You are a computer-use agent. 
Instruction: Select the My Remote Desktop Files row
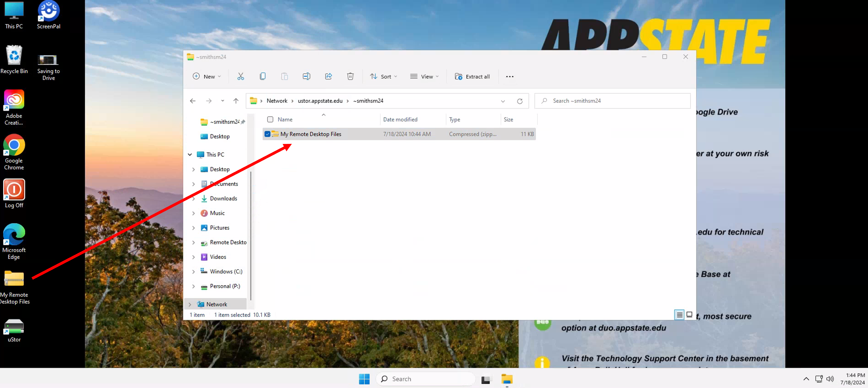point(399,134)
